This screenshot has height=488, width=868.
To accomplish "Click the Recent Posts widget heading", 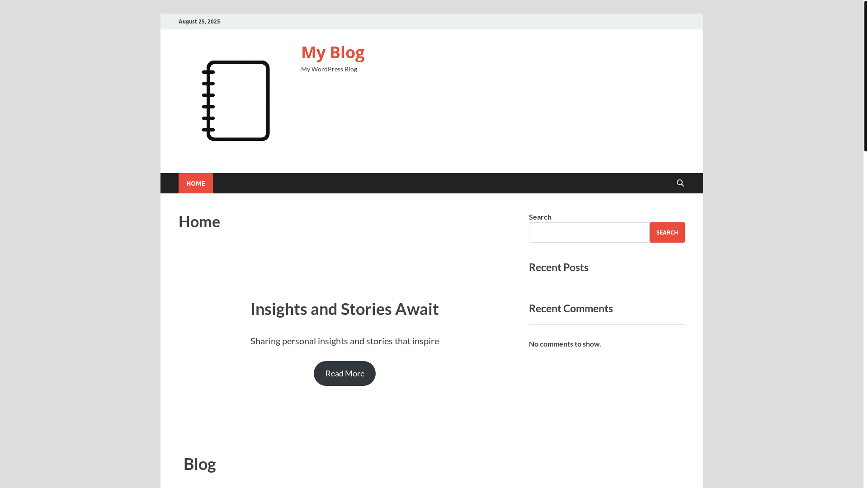I will (559, 267).
